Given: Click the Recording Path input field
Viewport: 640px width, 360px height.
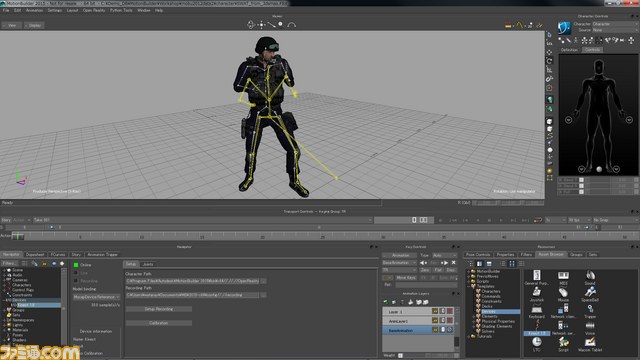Looking at the screenshot, I should (193, 295).
